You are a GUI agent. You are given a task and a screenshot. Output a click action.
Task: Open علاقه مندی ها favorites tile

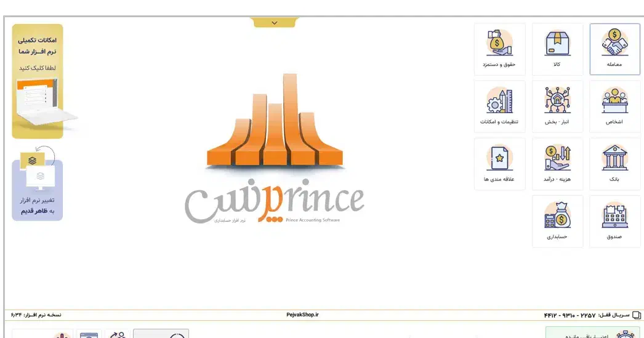(x=499, y=164)
